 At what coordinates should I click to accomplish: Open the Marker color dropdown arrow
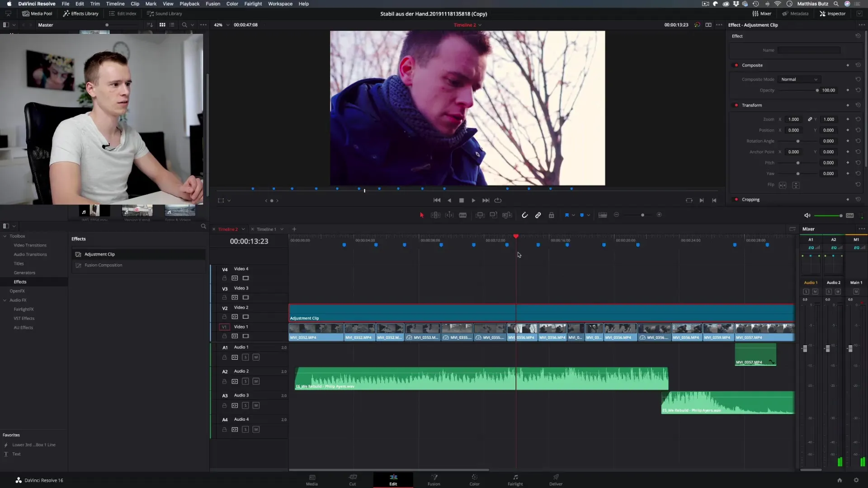click(x=588, y=216)
